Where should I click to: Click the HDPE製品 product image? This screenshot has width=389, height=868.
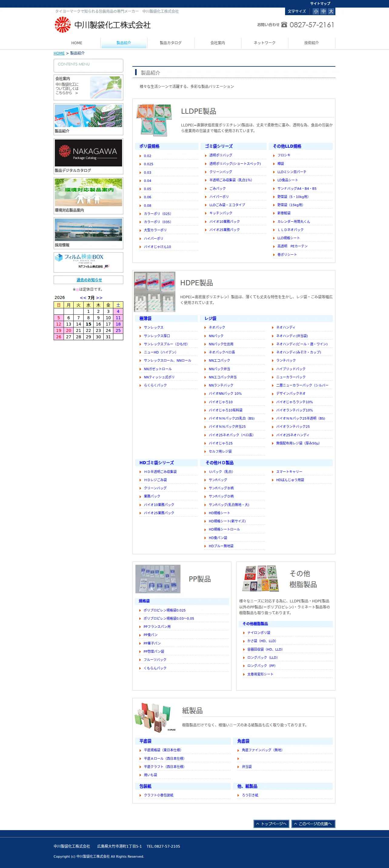[x=155, y=291]
